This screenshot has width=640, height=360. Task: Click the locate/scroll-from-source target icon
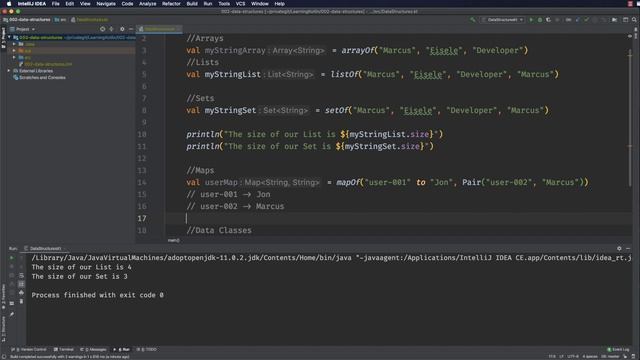point(102,29)
